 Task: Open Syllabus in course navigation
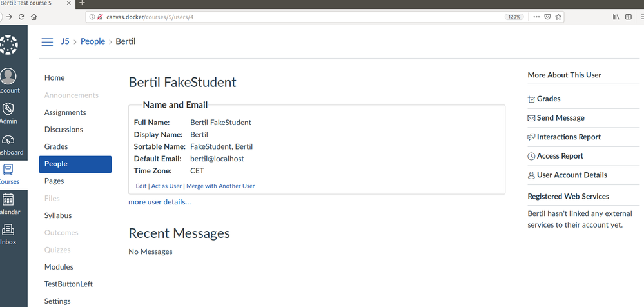pos(58,215)
